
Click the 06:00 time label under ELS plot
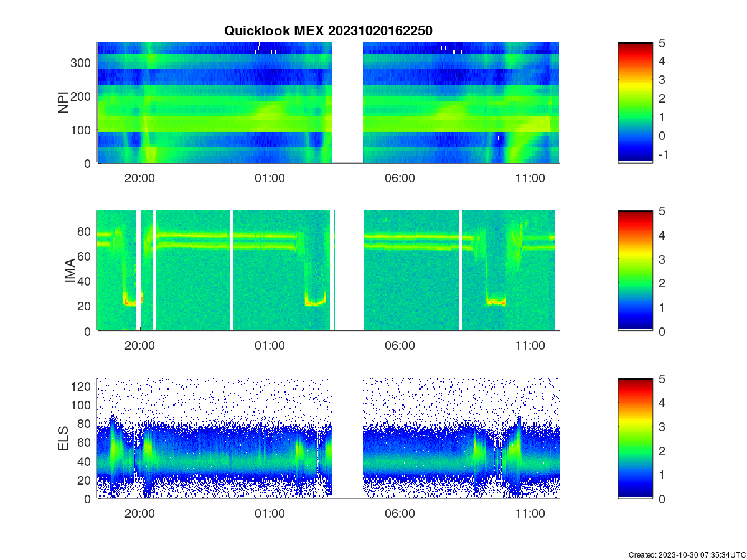coord(400,513)
